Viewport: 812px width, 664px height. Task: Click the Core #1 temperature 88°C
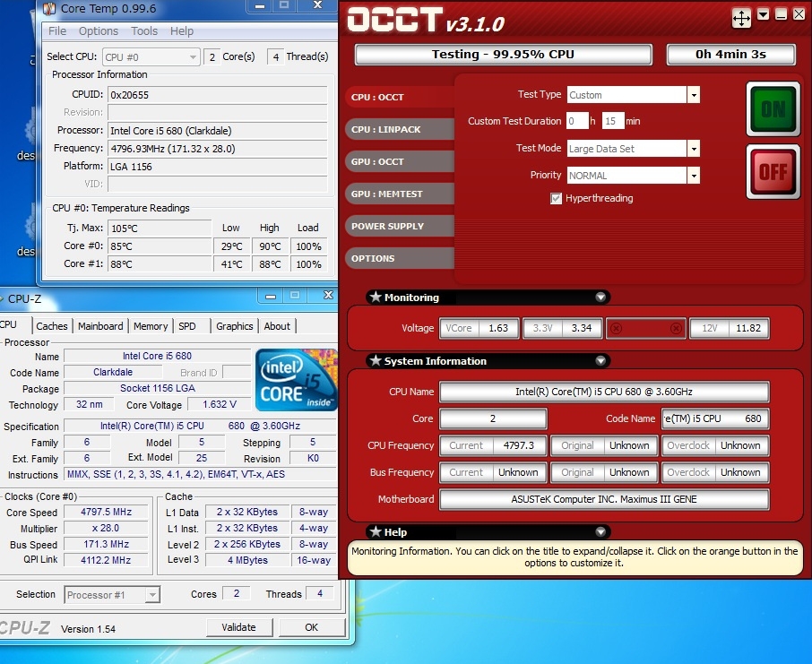[160, 264]
